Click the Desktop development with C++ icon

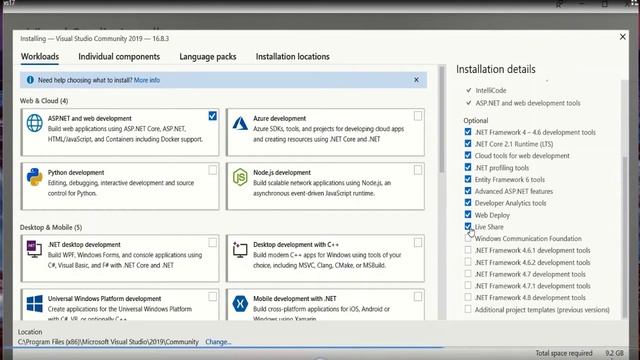pos(240,249)
